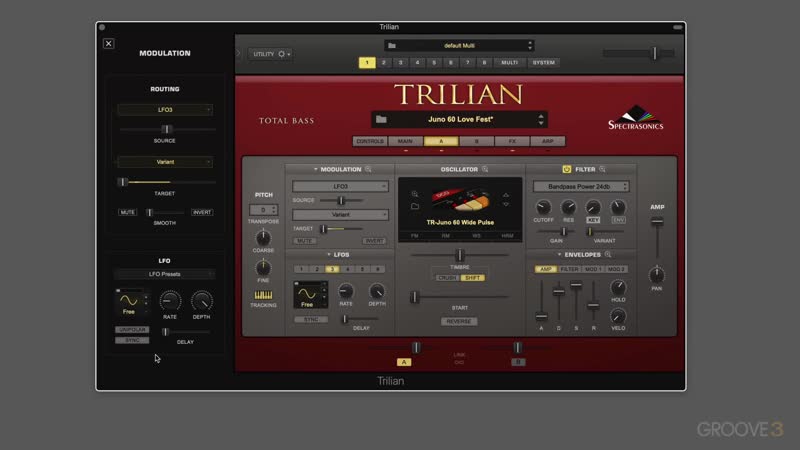800x450 pixels.
Task: Open the Bandpass Power 24db filter dropdown
Action: (x=581, y=186)
